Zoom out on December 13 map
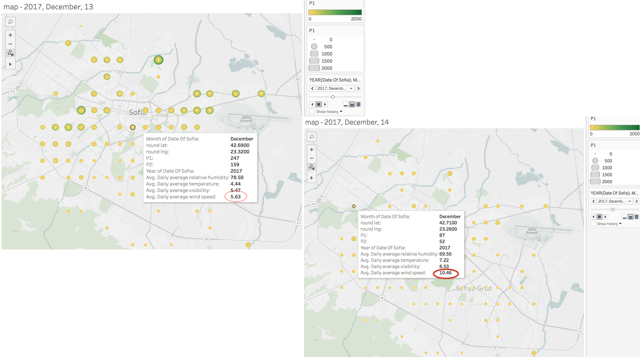This screenshot has height=364, width=640. 10,44
